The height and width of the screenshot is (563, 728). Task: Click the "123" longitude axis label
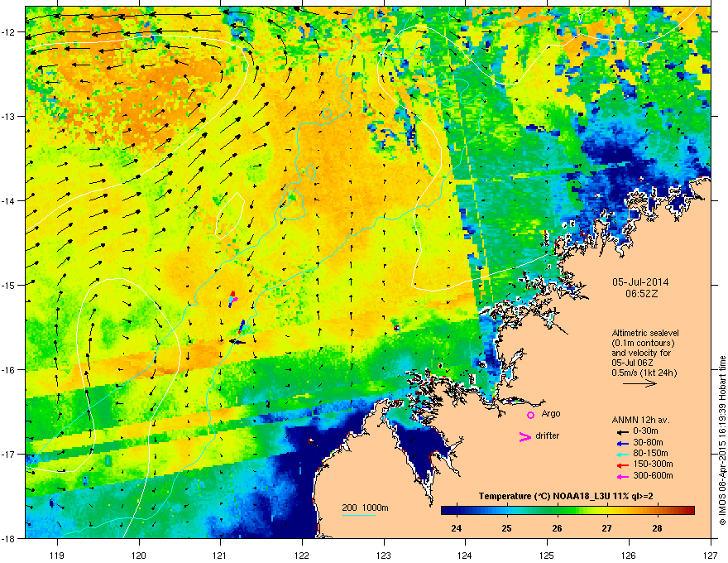click(384, 555)
